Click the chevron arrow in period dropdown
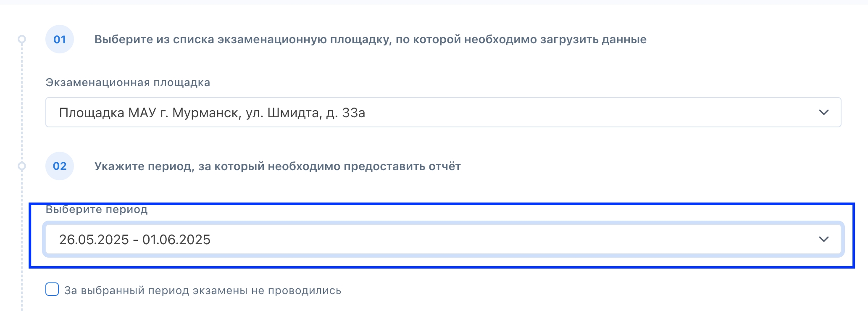The image size is (868, 311). [823, 240]
